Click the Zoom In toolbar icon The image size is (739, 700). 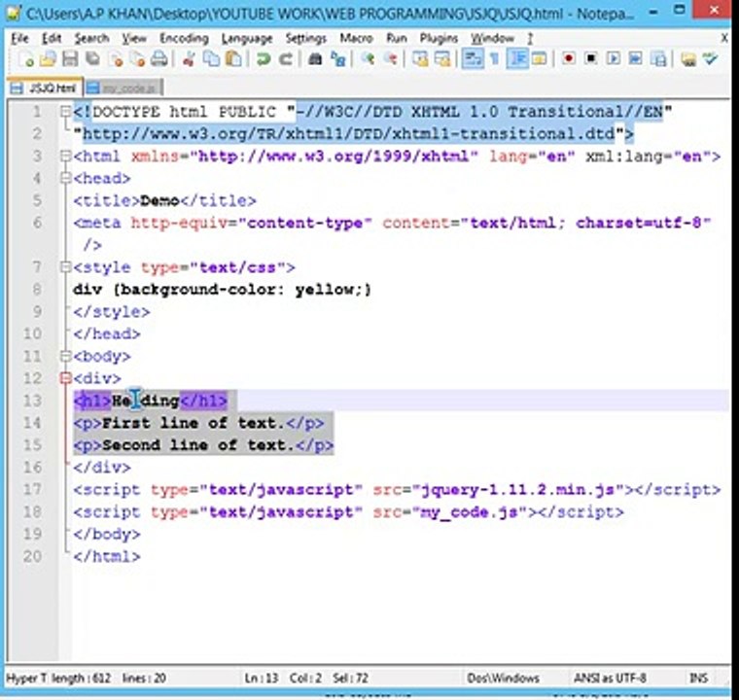368,59
